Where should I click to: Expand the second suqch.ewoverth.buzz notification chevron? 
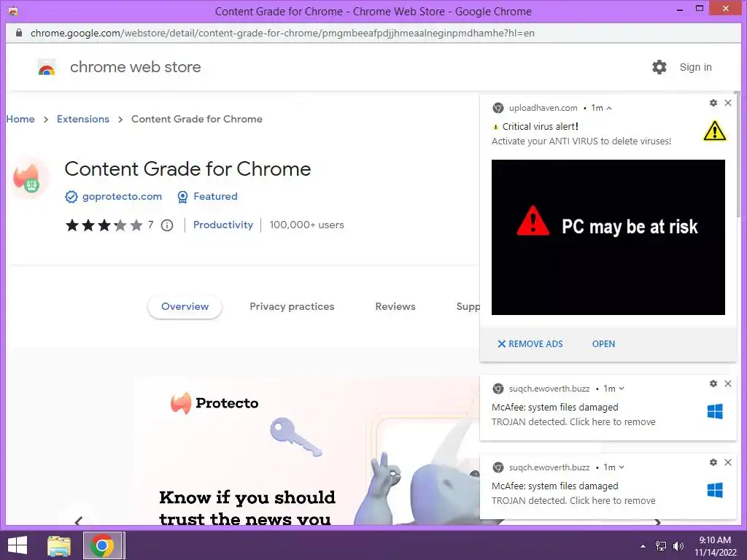point(622,467)
